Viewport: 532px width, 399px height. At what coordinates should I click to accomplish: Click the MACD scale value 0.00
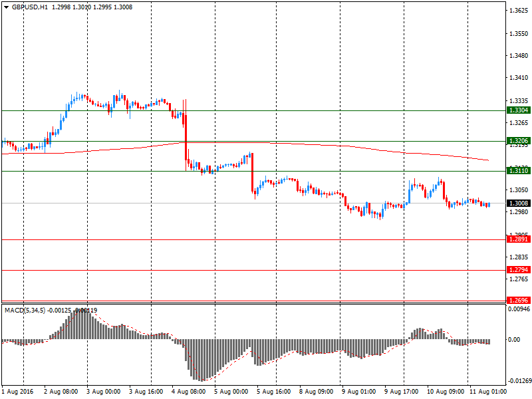514,340
